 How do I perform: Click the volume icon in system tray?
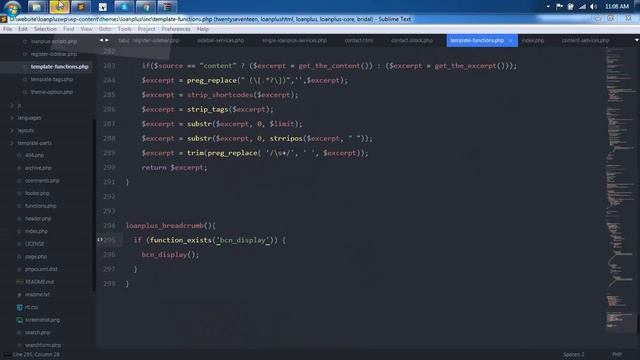tap(593, 7)
